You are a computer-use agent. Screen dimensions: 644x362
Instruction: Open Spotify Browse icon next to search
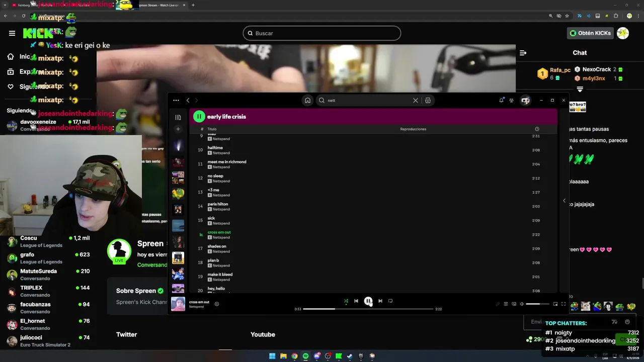tap(428, 101)
